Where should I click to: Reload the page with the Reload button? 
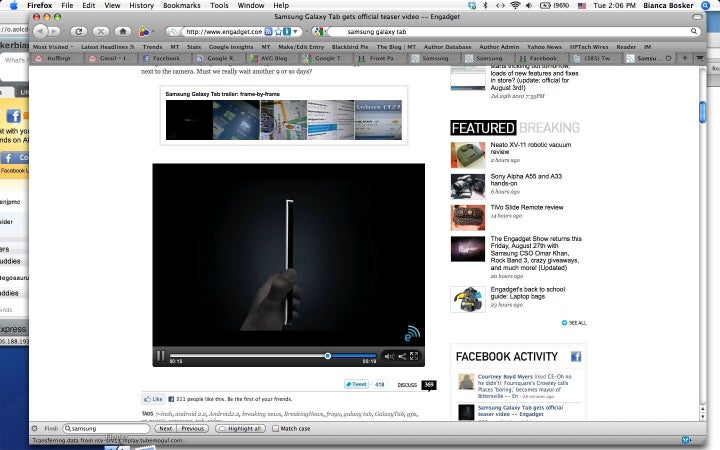[x=79, y=31]
